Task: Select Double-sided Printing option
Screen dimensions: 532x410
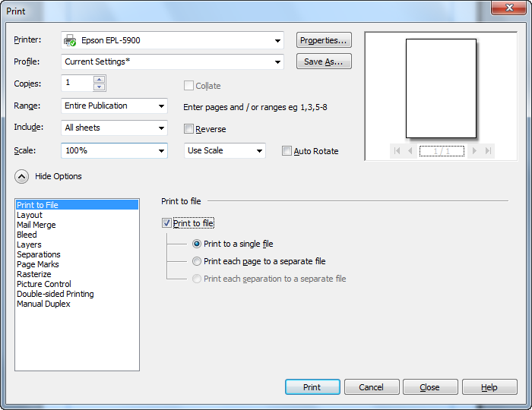Action: point(77,293)
